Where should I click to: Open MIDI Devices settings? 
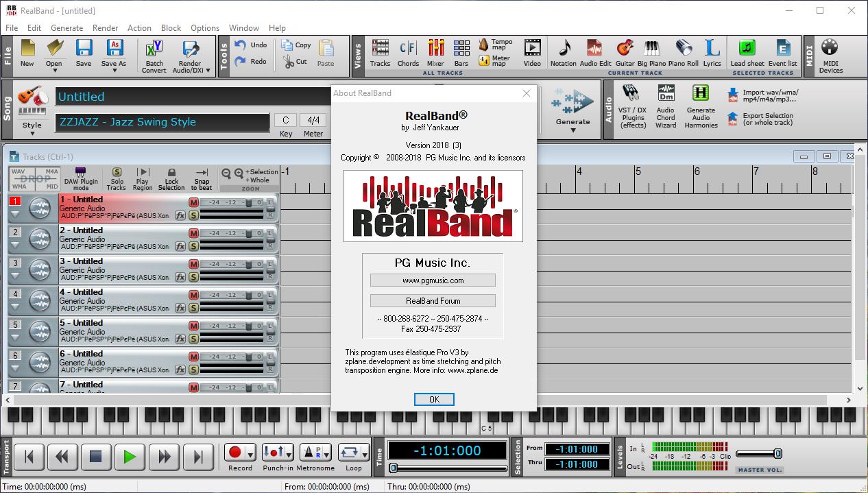(830, 47)
